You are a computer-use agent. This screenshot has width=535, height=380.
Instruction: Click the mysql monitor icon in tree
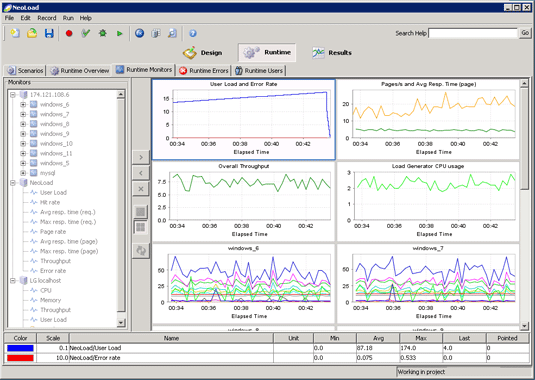point(33,173)
